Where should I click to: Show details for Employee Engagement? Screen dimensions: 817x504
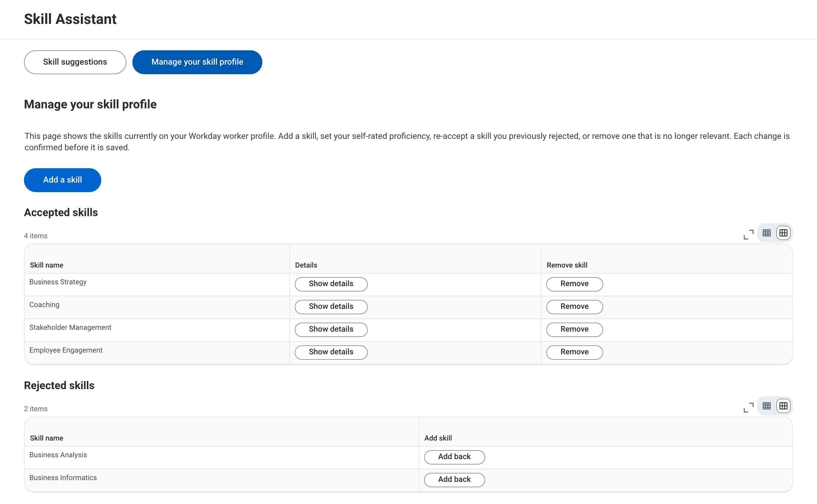tap(331, 352)
